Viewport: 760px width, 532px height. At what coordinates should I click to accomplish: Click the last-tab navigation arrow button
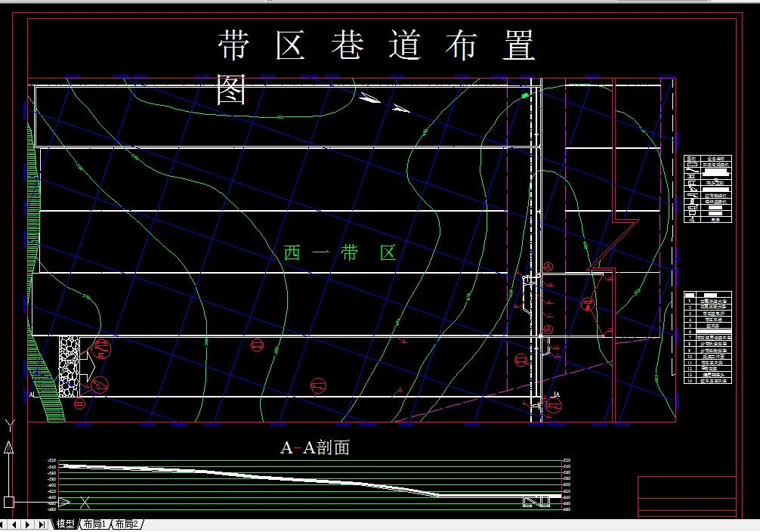pyautogui.click(x=42, y=523)
